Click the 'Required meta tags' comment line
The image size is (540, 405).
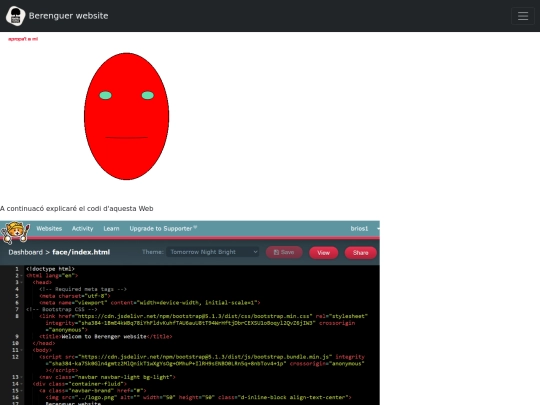tap(83, 289)
